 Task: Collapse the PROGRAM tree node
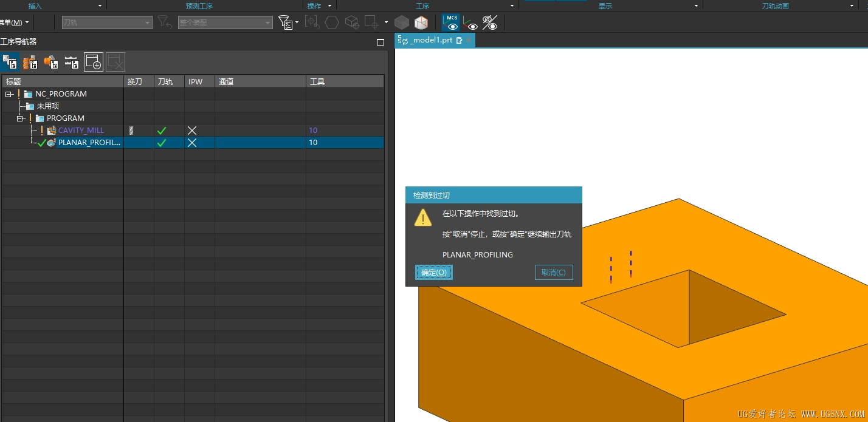point(20,118)
